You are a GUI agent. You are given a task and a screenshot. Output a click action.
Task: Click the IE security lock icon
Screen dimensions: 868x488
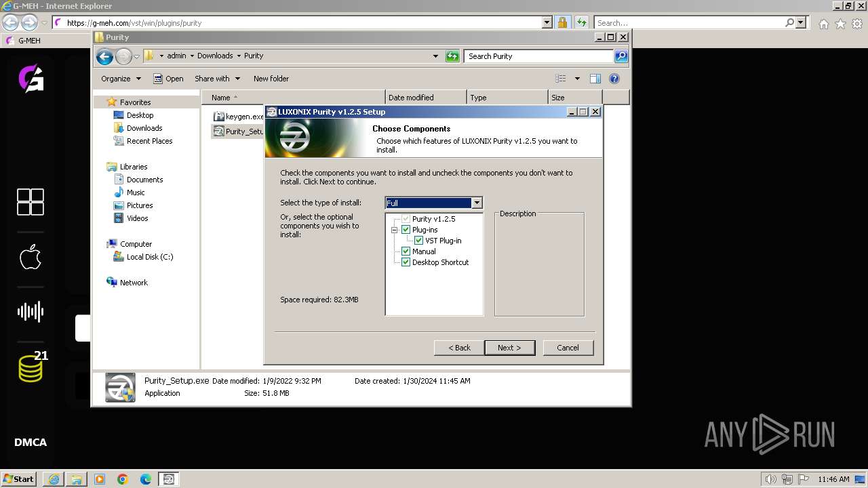(562, 22)
